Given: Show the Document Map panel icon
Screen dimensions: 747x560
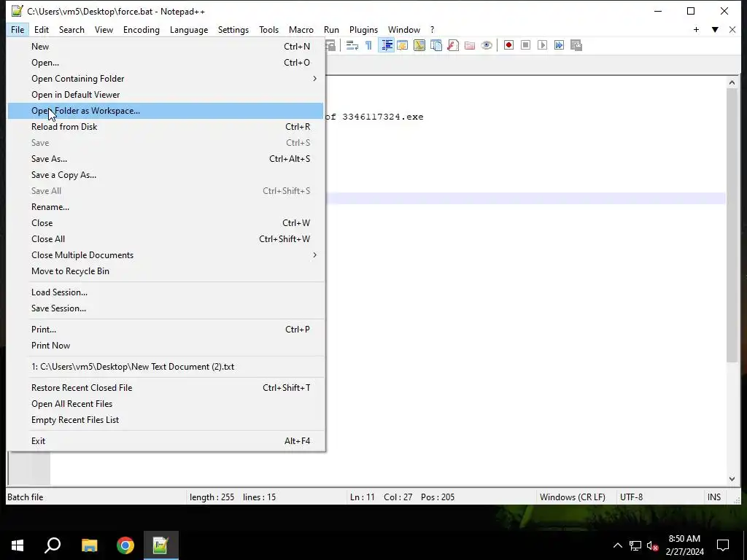Looking at the screenshot, I should click(x=419, y=45).
